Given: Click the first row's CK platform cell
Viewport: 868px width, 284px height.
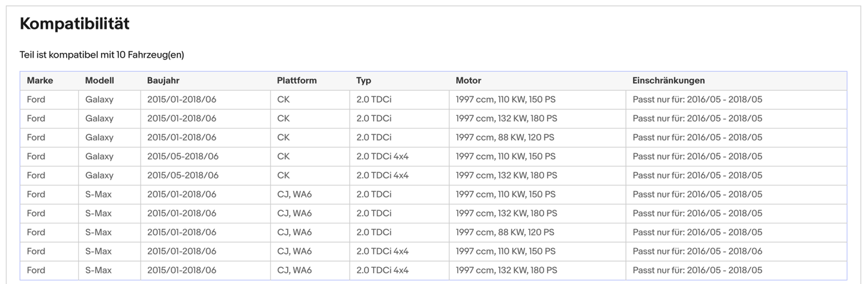Looking at the screenshot, I should pyautogui.click(x=283, y=100).
